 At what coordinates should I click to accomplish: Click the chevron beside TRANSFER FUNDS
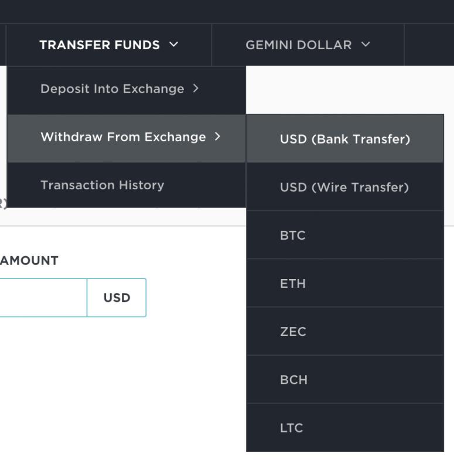tap(173, 45)
